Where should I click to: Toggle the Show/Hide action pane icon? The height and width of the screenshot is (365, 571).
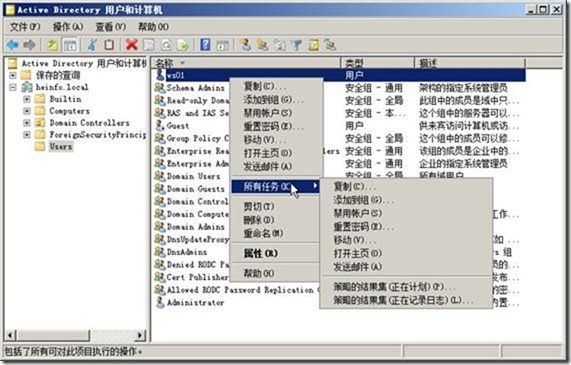pyautogui.click(x=223, y=45)
